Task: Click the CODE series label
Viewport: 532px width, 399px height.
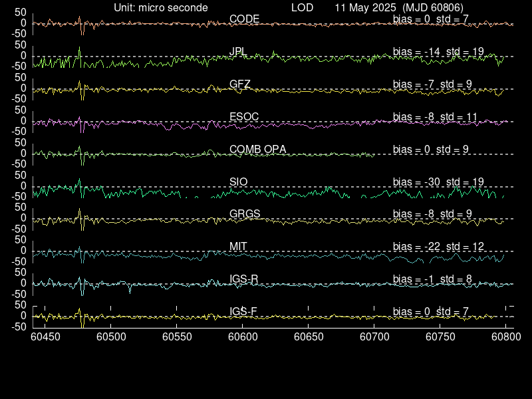Action: [x=244, y=19]
